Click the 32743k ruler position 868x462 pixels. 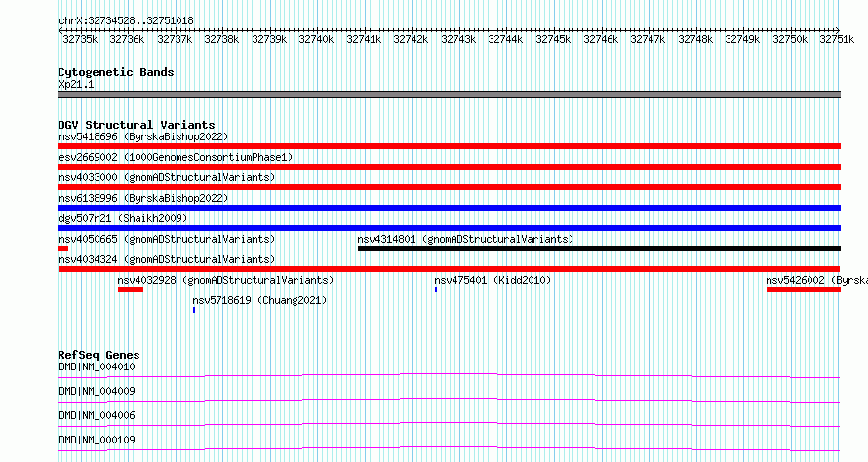click(x=458, y=39)
